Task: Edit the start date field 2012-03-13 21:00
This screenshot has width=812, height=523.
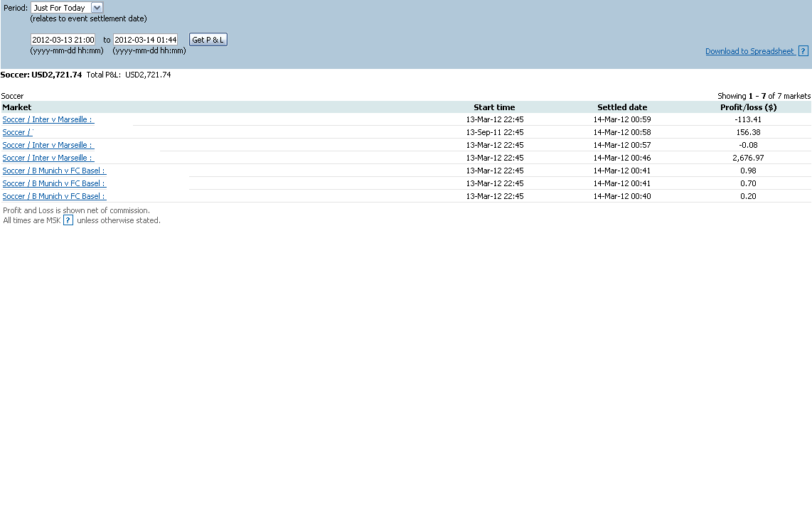Action: (x=63, y=40)
